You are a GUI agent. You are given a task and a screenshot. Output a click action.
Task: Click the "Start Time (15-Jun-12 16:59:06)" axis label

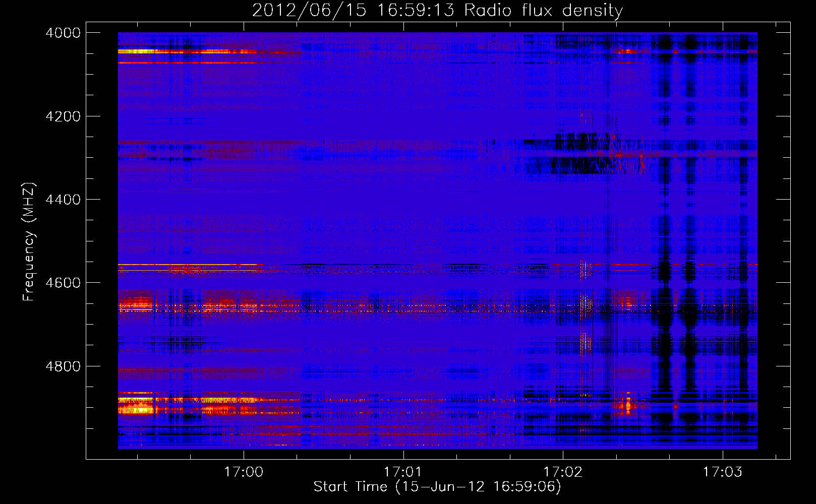[x=437, y=486]
